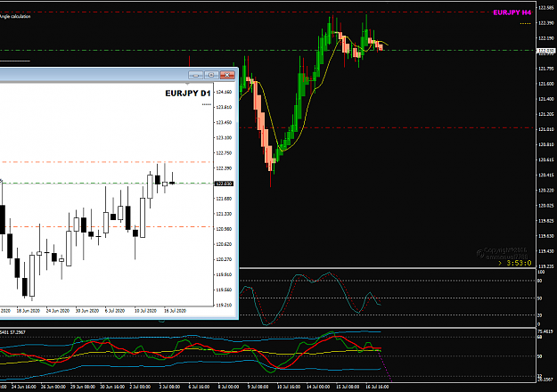The image size is (557, 392).
Task: Click the 75.4619 value on lower indicator scale
Action: click(x=545, y=331)
